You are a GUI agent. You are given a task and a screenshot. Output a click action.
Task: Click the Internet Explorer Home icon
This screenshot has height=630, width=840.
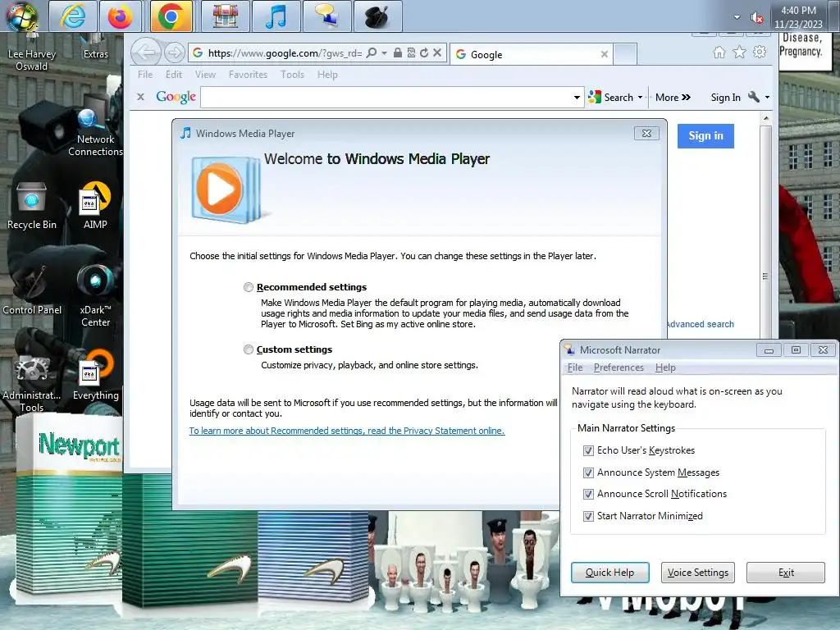coord(719,52)
